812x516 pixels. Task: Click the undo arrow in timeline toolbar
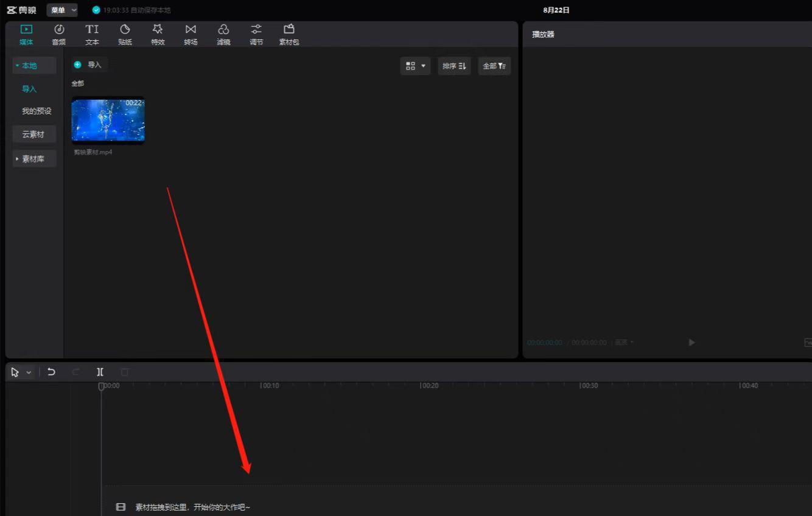pos(51,372)
